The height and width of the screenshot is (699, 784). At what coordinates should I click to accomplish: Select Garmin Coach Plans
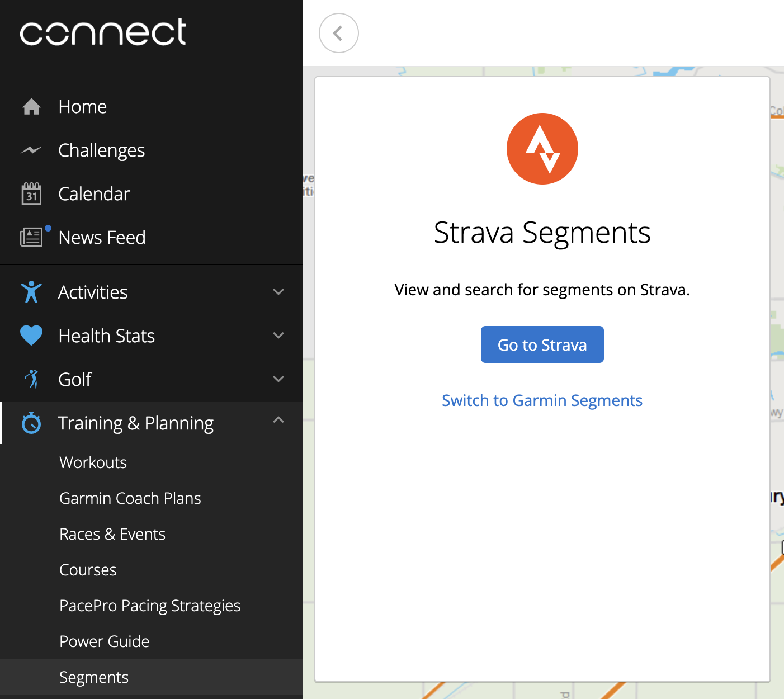point(130,498)
